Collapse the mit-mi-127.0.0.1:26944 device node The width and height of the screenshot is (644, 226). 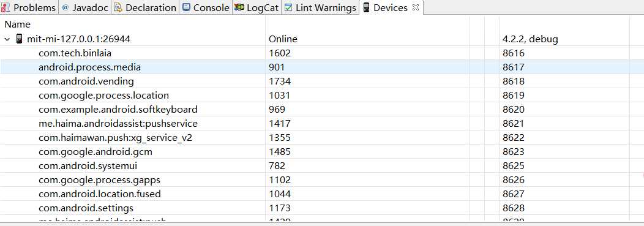pyautogui.click(x=7, y=39)
